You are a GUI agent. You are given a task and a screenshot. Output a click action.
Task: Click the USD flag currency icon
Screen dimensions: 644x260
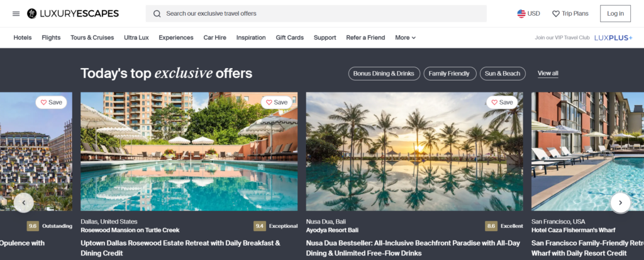point(521,14)
